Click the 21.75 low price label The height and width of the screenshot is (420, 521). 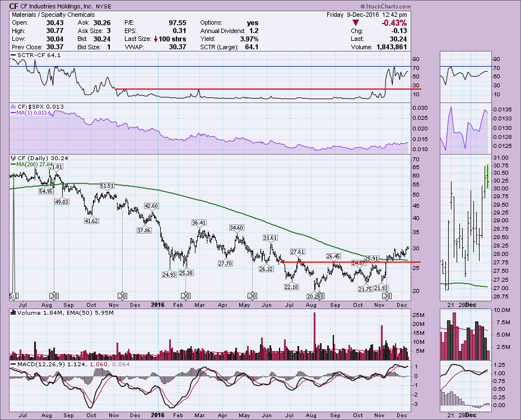[x=365, y=289]
